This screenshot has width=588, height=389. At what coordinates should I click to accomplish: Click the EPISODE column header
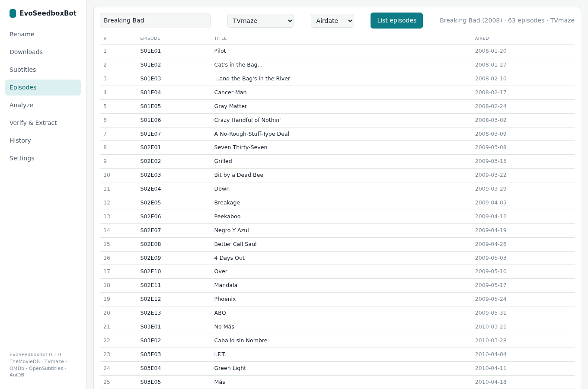pyautogui.click(x=150, y=38)
